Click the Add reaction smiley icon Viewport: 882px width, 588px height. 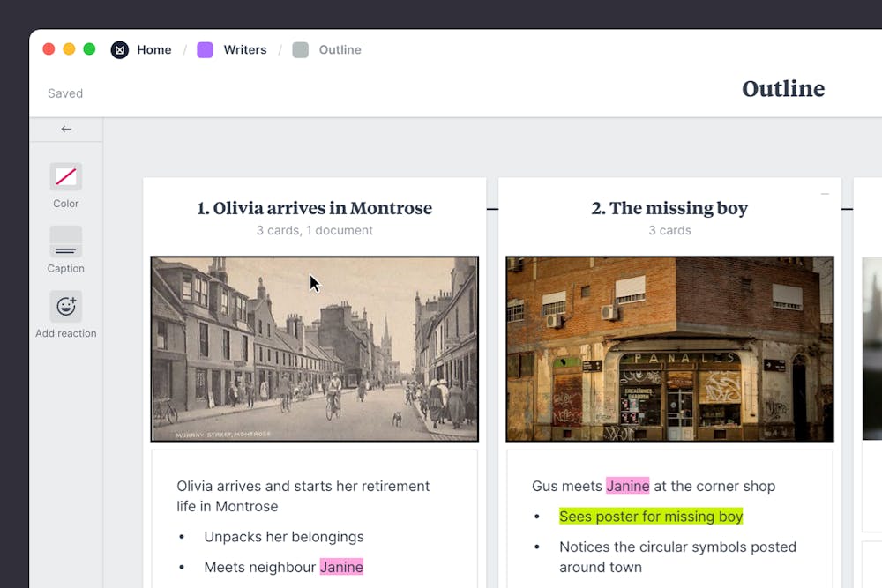point(66,306)
